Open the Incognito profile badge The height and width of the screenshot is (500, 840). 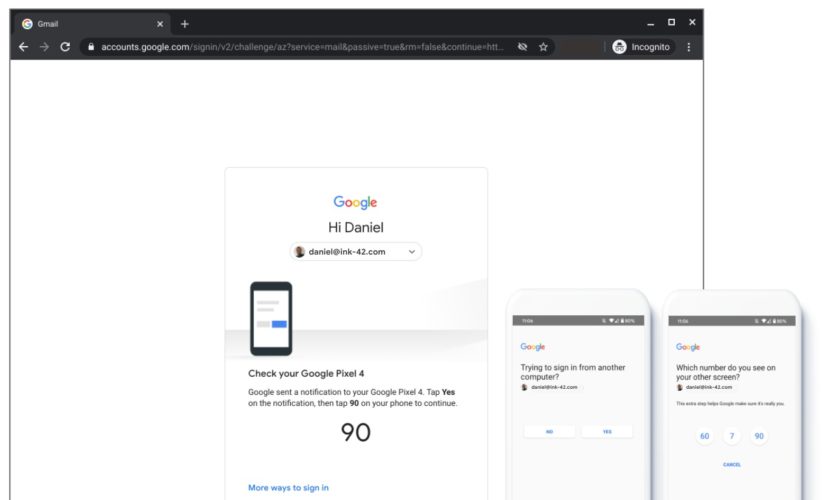tap(642, 47)
